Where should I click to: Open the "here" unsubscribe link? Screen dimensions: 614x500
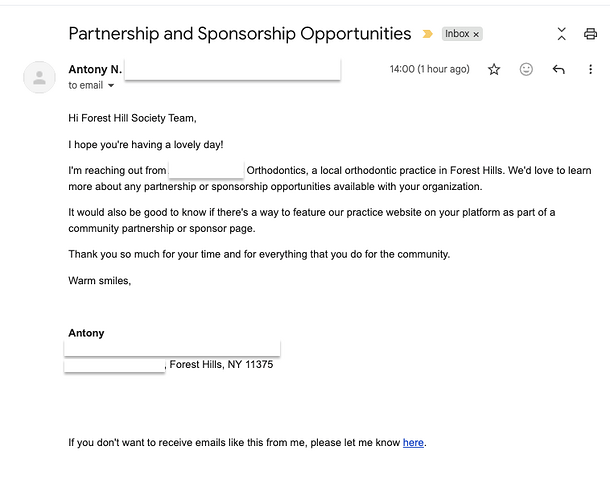tap(413, 442)
